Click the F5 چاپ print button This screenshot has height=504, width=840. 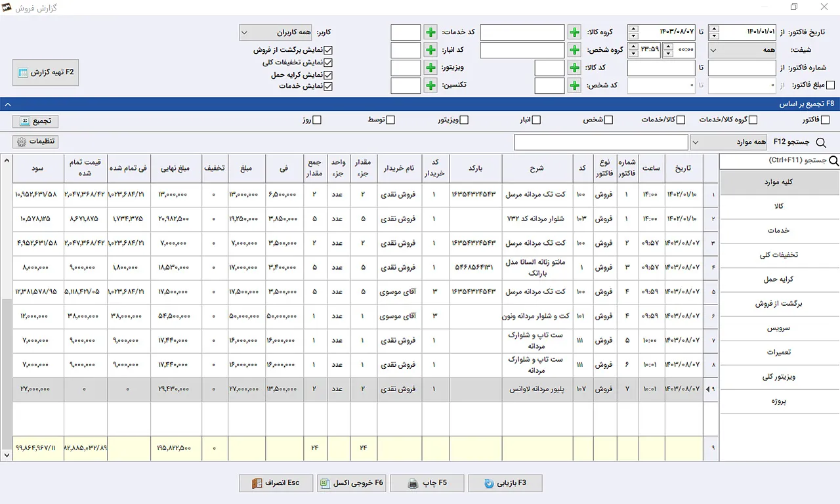pos(427,483)
